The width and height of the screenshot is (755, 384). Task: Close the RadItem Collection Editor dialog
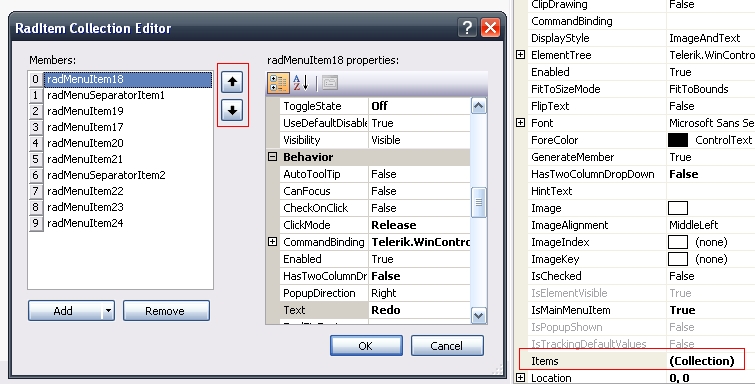[x=490, y=28]
